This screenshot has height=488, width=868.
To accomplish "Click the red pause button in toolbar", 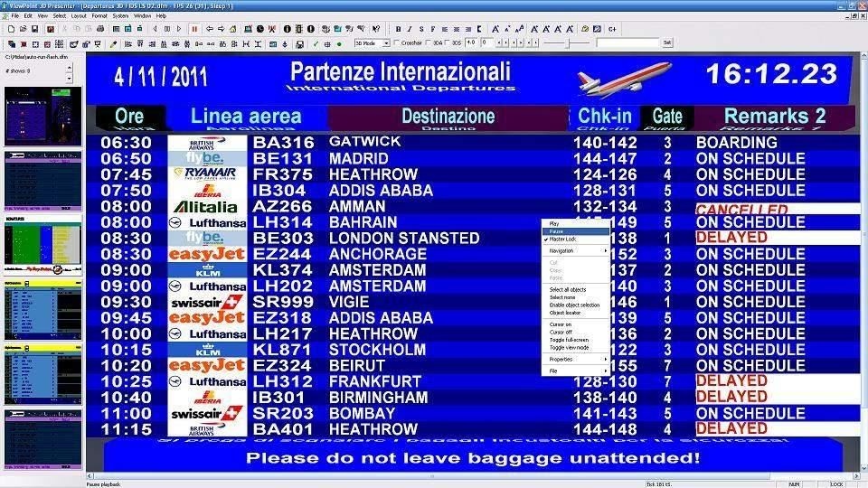I will pyautogui.click(x=194, y=29).
